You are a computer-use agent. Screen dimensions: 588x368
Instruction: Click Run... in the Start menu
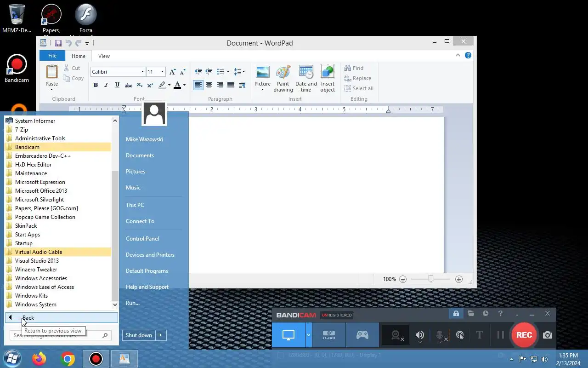(x=133, y=303)
